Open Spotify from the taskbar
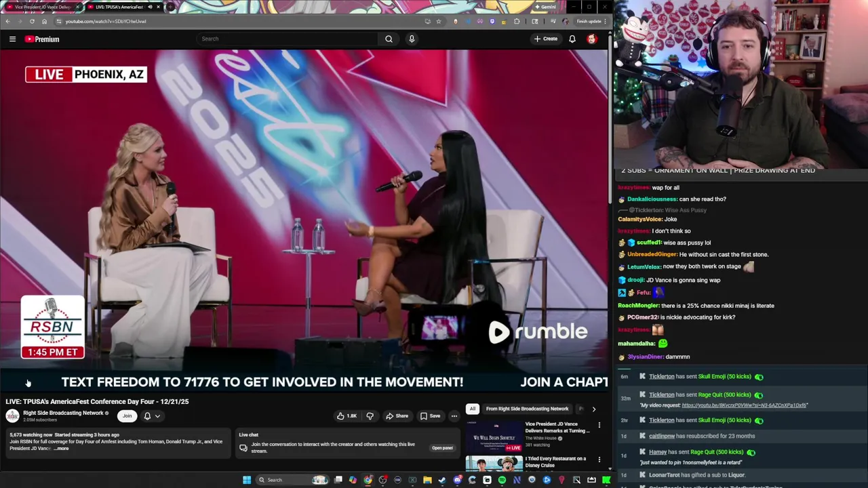The width and height of the screenshot is (868, 488). coord(502,480)
